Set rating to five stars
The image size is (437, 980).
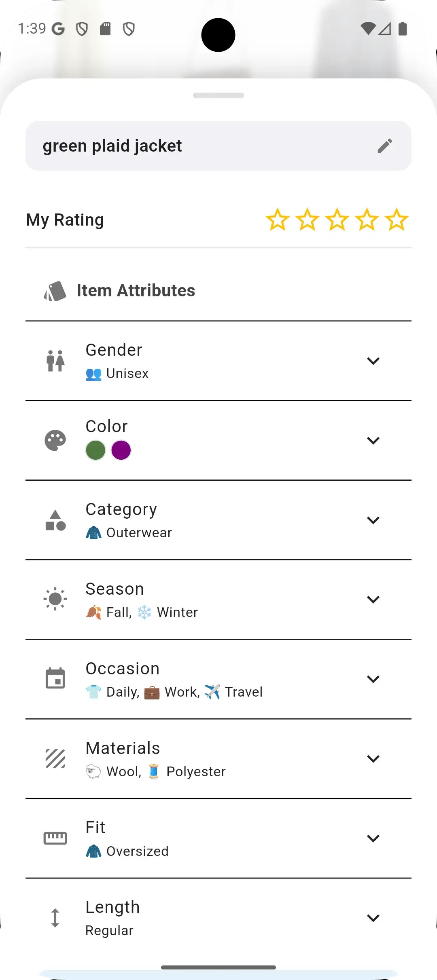pos(397,220)
